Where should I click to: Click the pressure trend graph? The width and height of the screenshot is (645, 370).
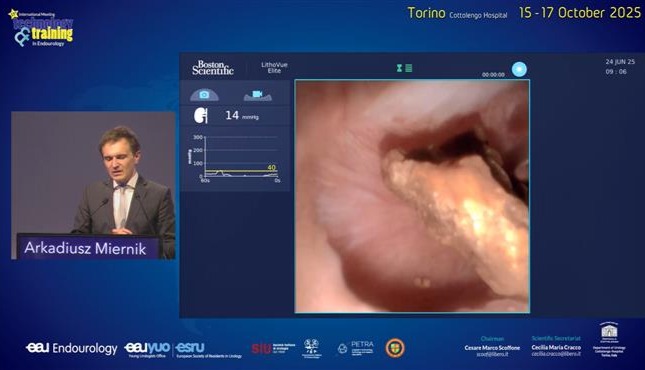[x=234, y=159]
